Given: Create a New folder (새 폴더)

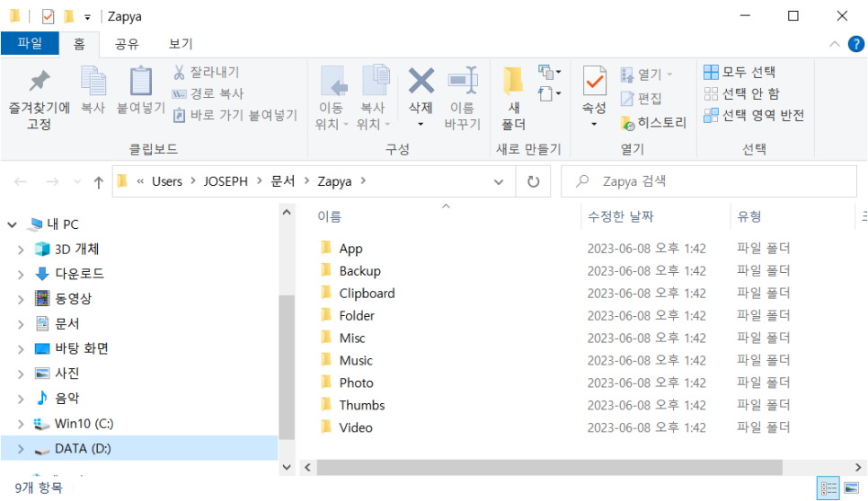Looking at the screenshot, I should click(513, 99).
